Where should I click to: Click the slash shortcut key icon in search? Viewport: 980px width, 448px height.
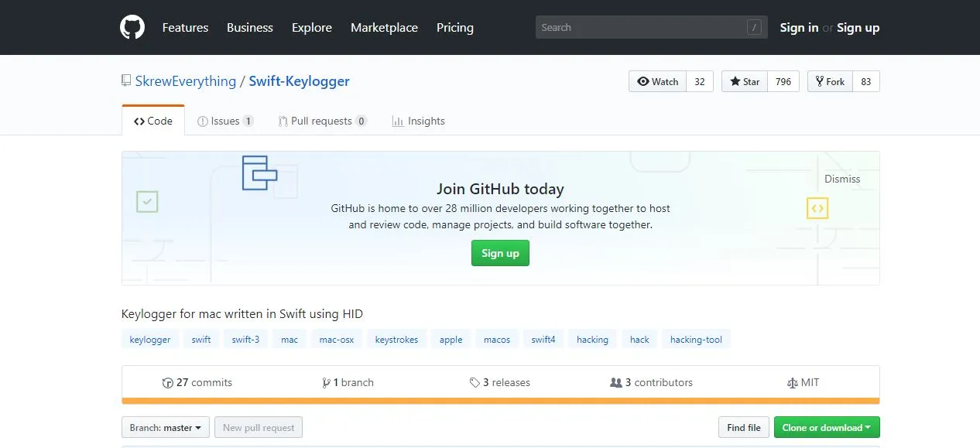tap(754, 27)
